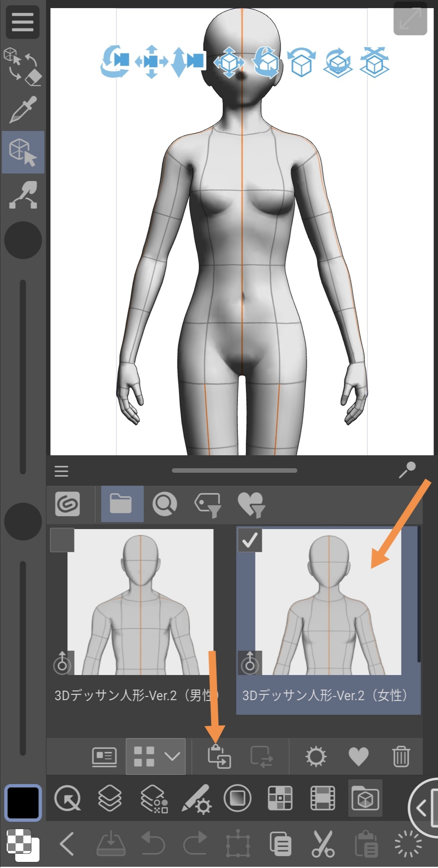The width and height of the screenshot is (438, 868).
Task: Uncheck the female 3D doll checkbox
Action: coord(250,540)
